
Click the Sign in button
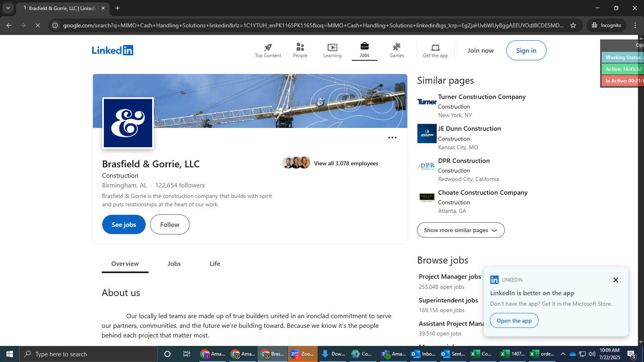(x=526, y=50)
